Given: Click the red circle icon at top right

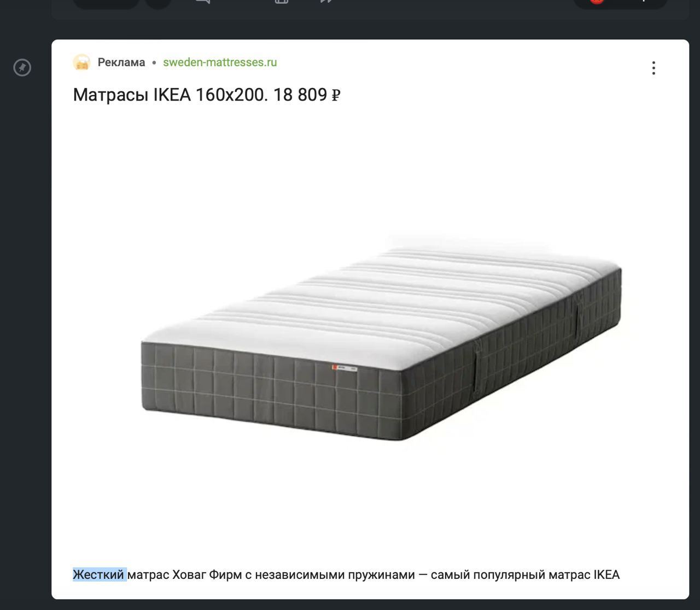Looking at the screenshot, I should coord(597,2).
